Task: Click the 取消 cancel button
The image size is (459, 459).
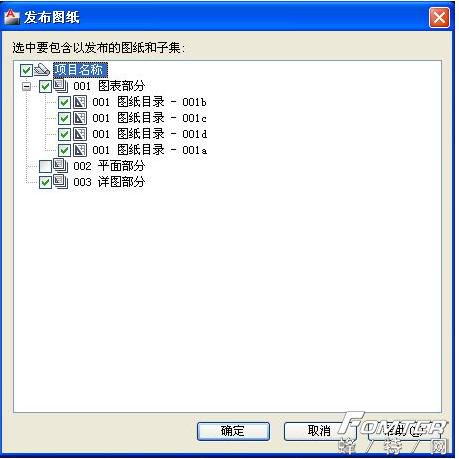Action: click(319, 431)
